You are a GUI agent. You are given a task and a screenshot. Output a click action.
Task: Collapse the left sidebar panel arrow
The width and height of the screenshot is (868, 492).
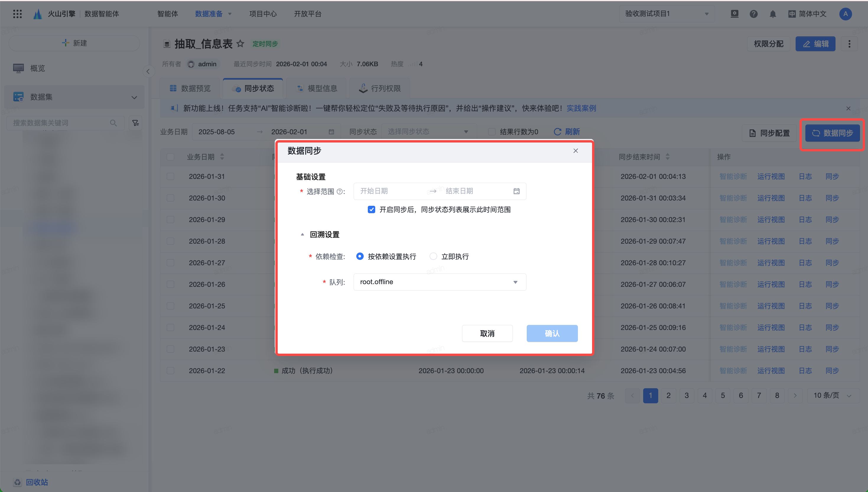coord(148,71)
